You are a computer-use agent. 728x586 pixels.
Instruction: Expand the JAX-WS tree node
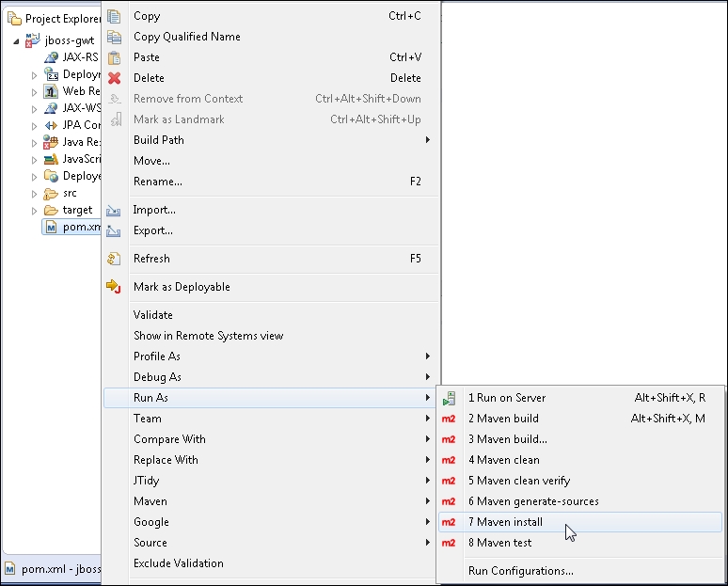[x=35, y=110]
